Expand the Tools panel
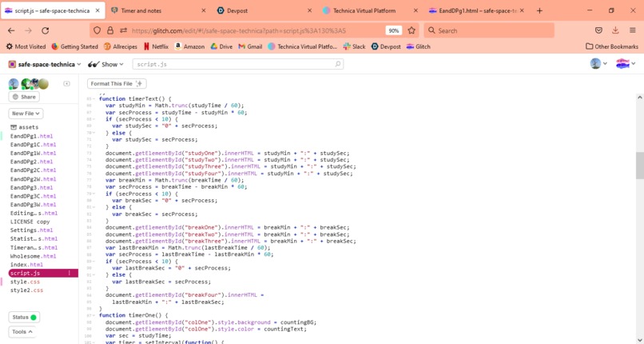 pyautogui.click(x=22, y=332)
